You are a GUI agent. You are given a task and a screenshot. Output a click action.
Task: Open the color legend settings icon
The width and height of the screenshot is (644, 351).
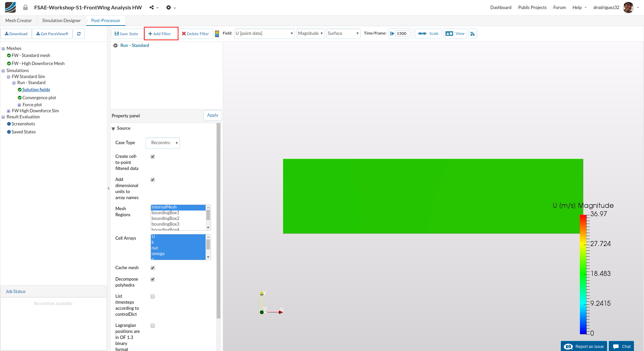coord(217,34)
